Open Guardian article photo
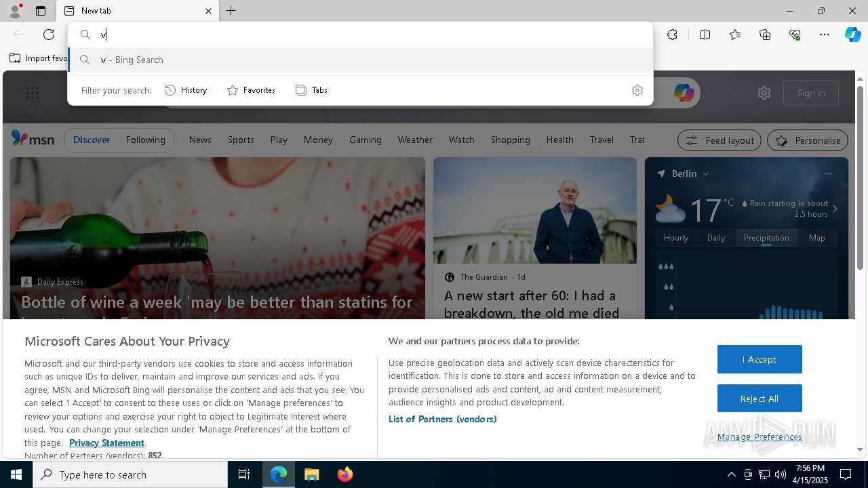This screenshot has height=488, width=868. point(535,211)
